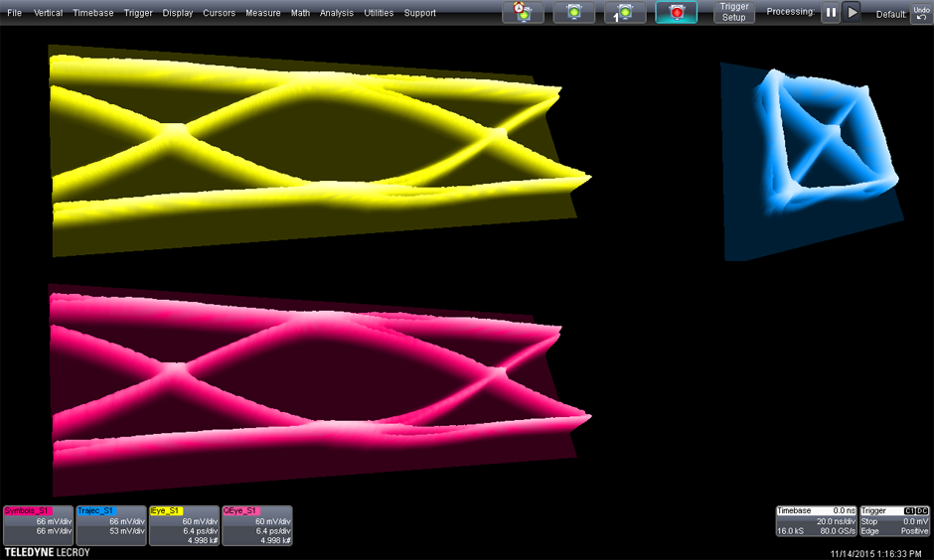Activate the Single trigger mode icon
This screenshot has width=934, height=560.
pos(625,13)
